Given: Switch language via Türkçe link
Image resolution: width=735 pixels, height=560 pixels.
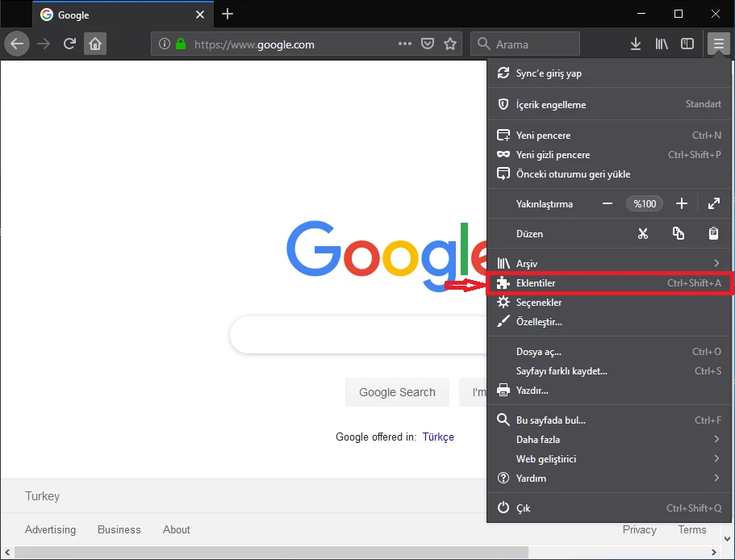Looking at the screenshot, I should [438, 437].
